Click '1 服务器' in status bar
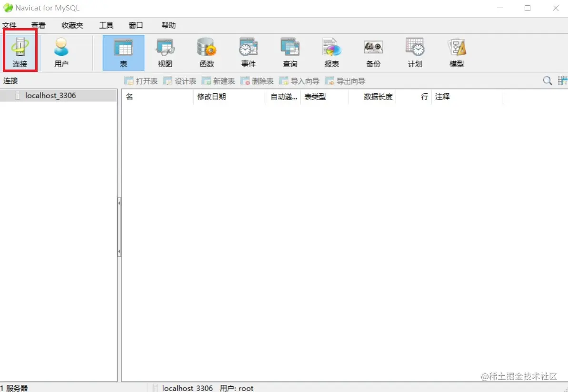568x392 pixels. [x=14, y=388]
